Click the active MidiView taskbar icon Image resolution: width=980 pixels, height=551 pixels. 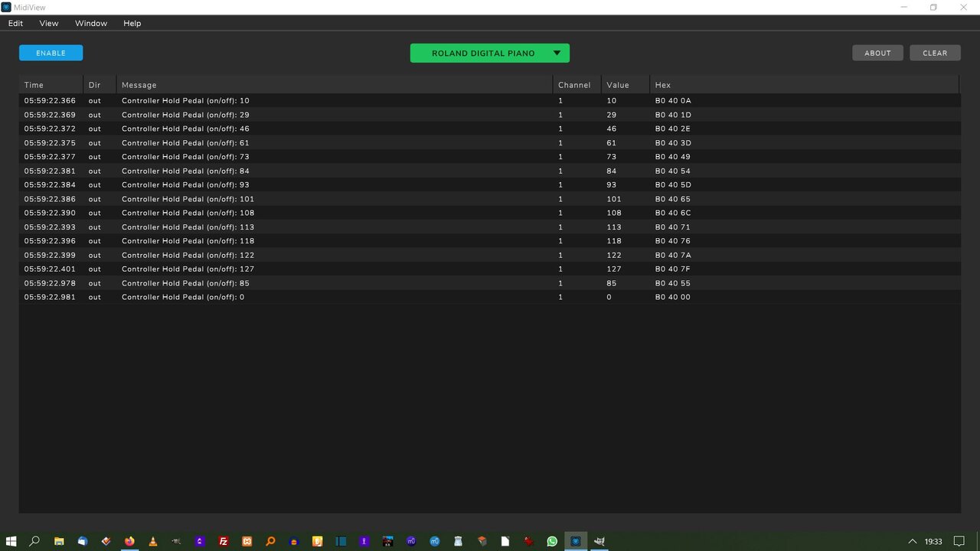point(576,541)
